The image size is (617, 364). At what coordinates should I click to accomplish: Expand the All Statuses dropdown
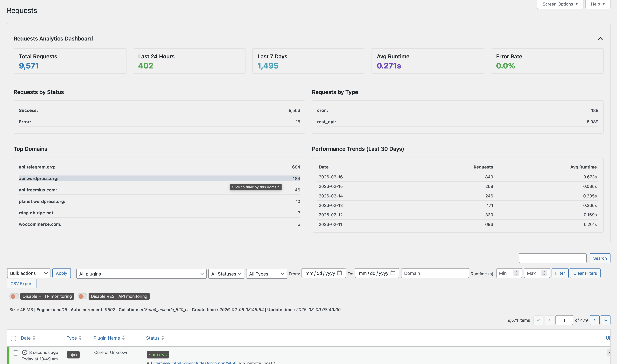226,274
